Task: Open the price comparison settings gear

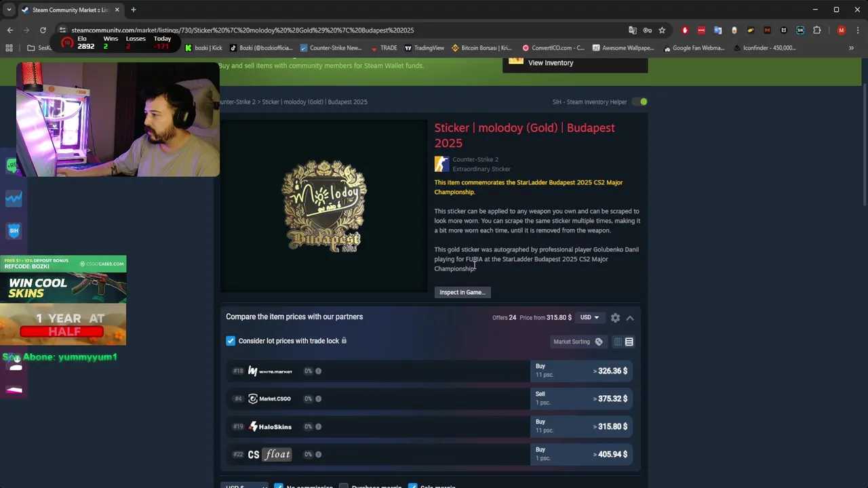Action: [615, 317]
